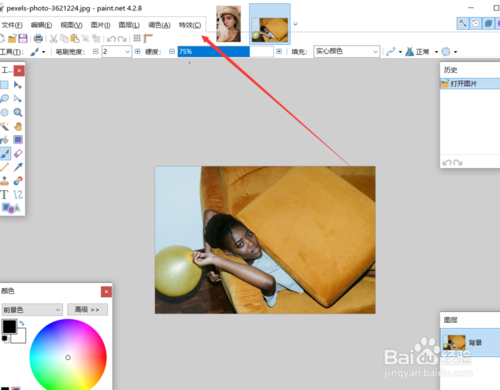Open the antialiasing mode dropdown

(x=394, y=52)
